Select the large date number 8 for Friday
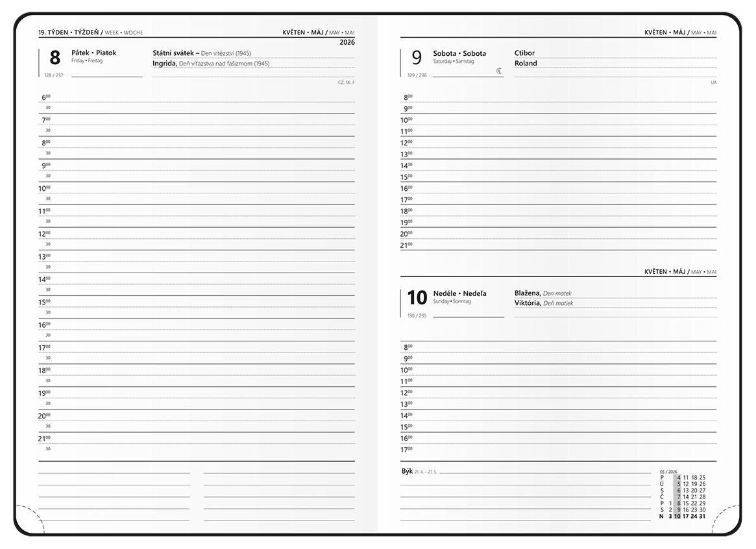This screenshot has height=549, width=756. (55, 58)
